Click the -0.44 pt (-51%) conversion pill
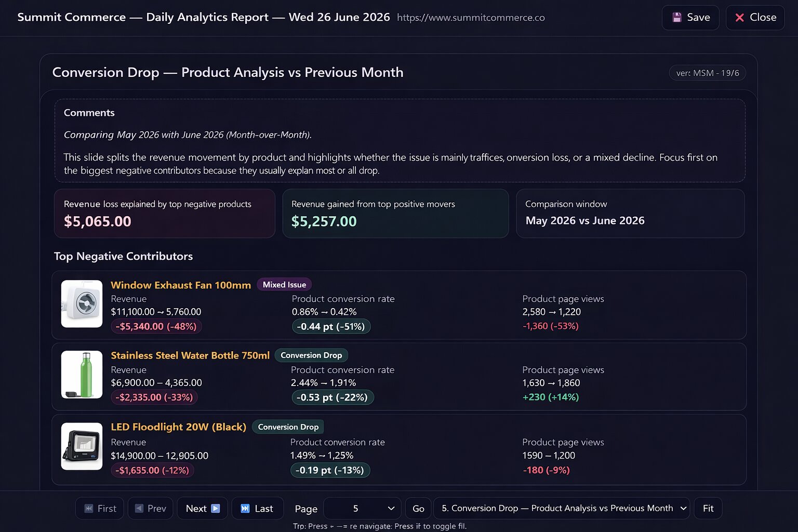The image size is (798, 532). (x=331, y=327)
